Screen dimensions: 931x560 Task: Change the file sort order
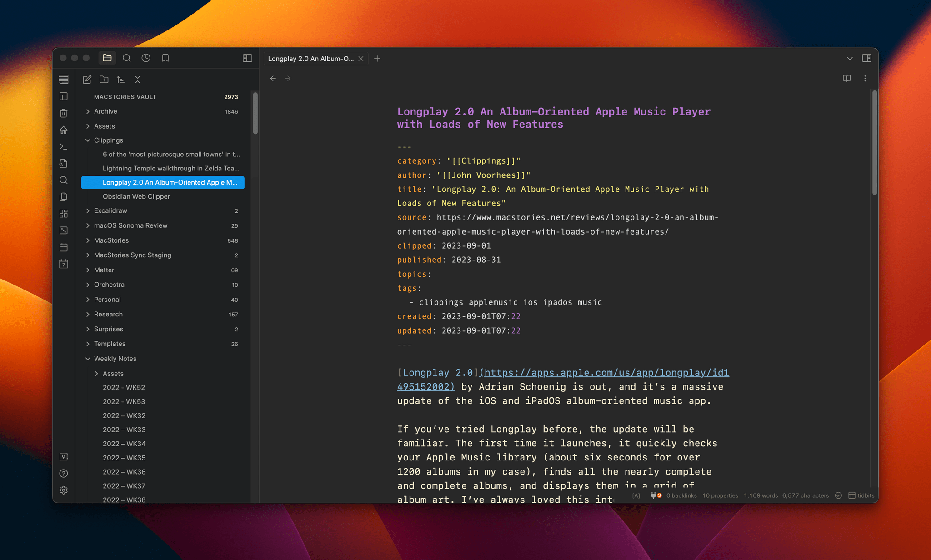pos(120,80)
